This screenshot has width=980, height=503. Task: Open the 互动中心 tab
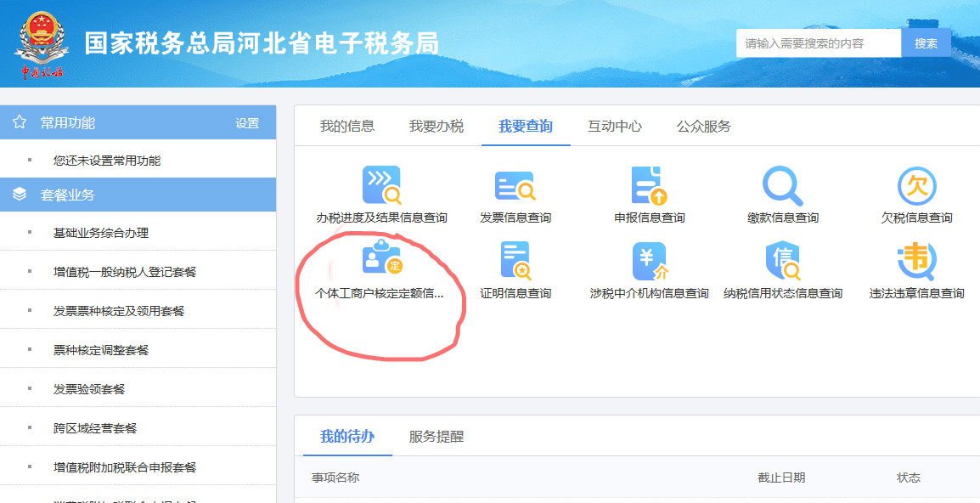click(x=617, y=124)
